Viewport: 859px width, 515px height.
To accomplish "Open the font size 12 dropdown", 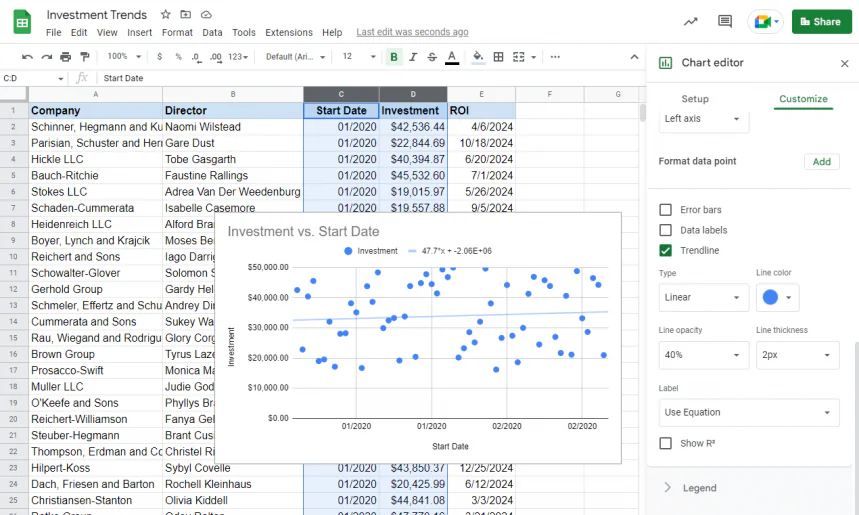I will (x=359, y=56).
